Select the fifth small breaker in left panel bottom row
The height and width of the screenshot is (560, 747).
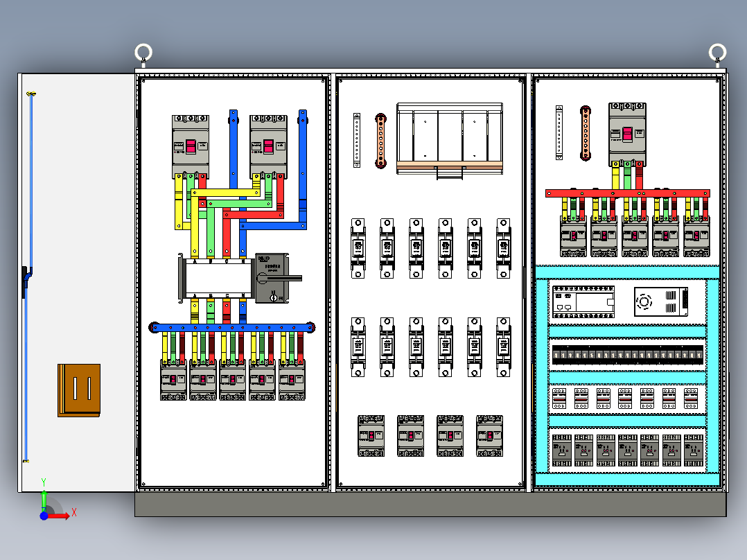coord(292,379)
